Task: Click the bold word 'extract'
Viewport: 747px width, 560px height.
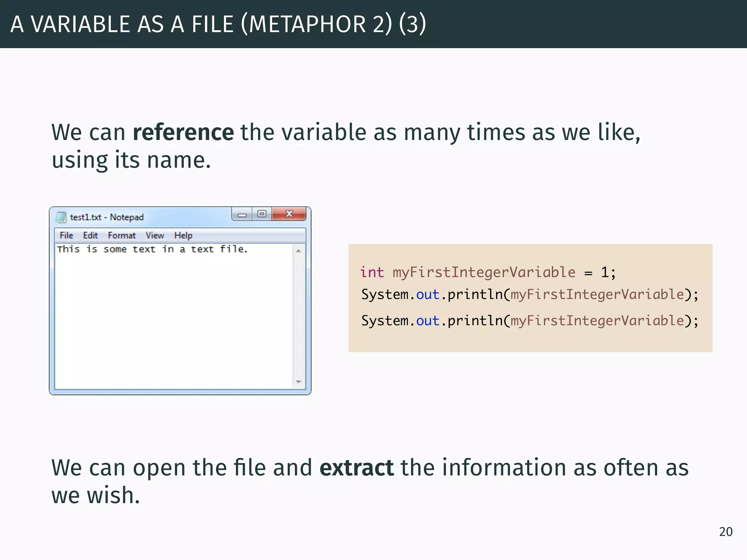Action: [357, 467]
